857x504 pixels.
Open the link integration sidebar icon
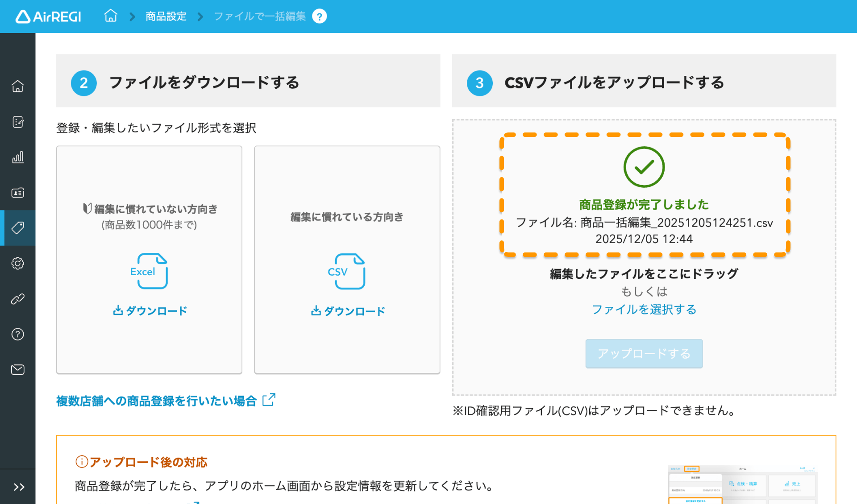pos(18,299)
